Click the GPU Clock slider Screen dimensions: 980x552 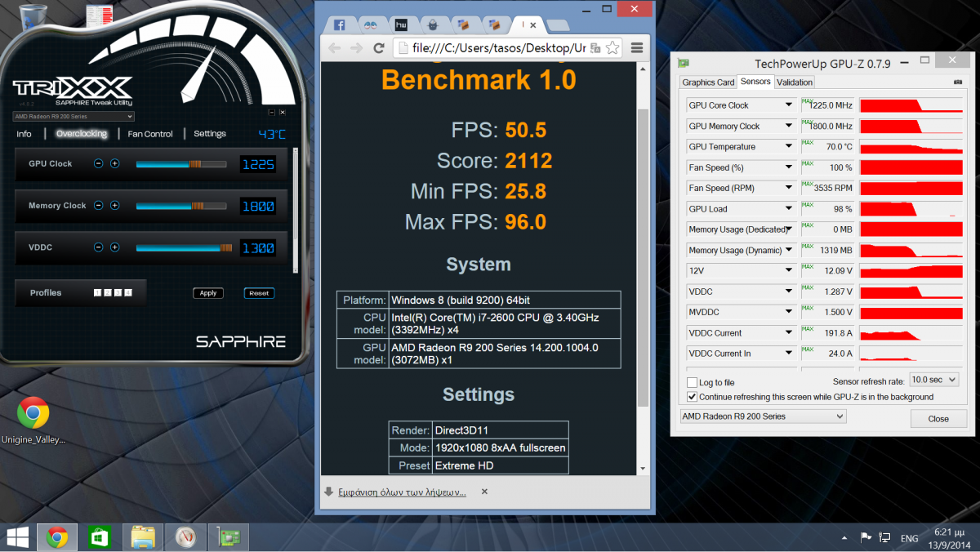[x=181, y=164]
